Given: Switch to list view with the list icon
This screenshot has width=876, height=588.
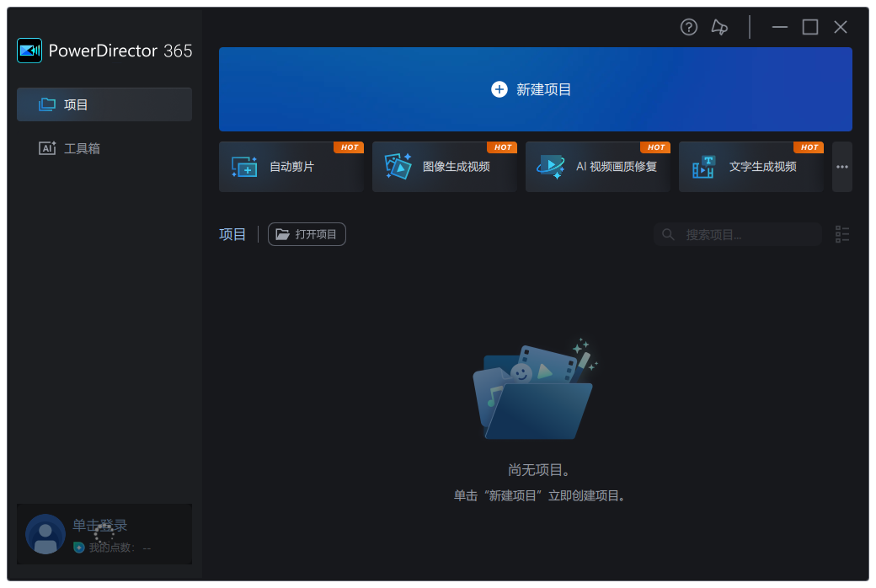Looking at the screenshot, I should point(841,233).
